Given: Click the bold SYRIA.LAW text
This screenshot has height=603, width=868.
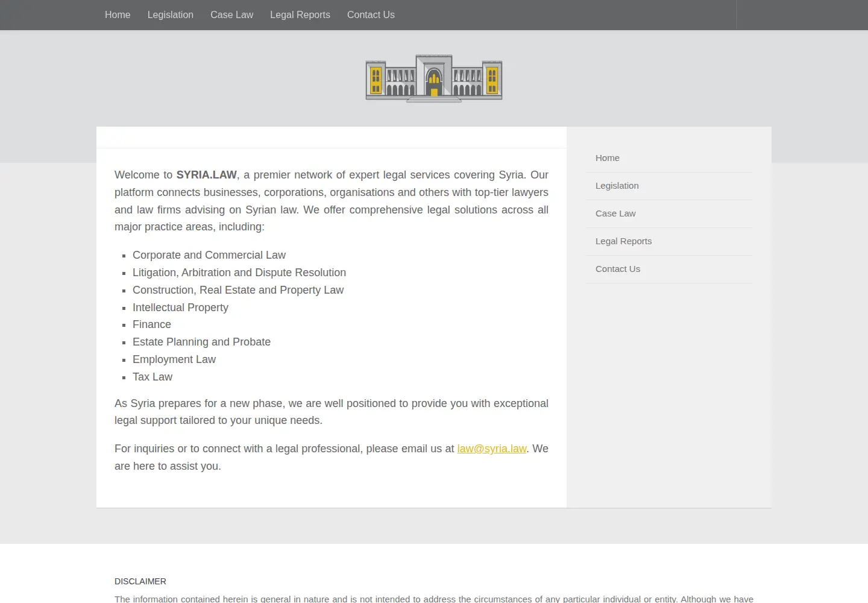Looking at the screenshot, I should [207, 175].
